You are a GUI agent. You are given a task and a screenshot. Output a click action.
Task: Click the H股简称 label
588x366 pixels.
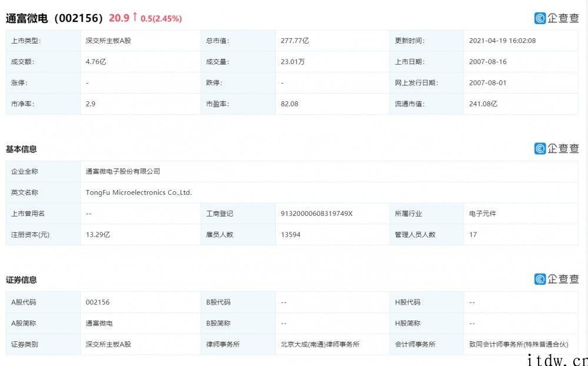[x=407, y=323]
